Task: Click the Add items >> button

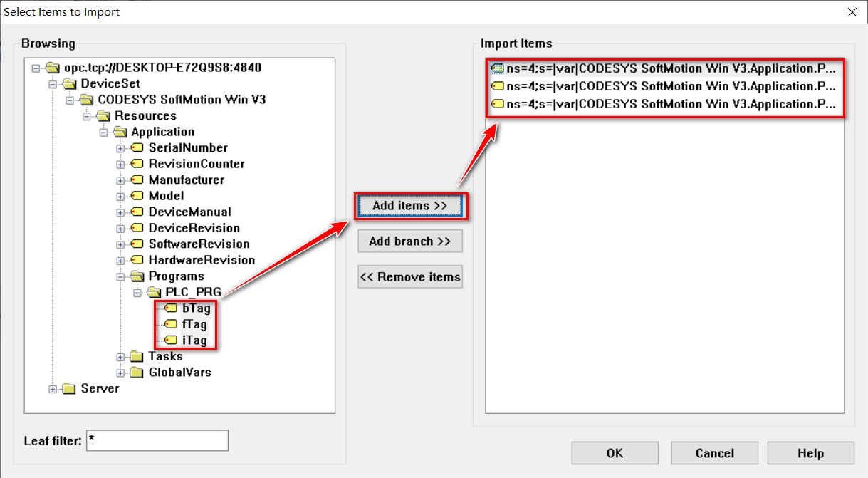Action: 410,206
